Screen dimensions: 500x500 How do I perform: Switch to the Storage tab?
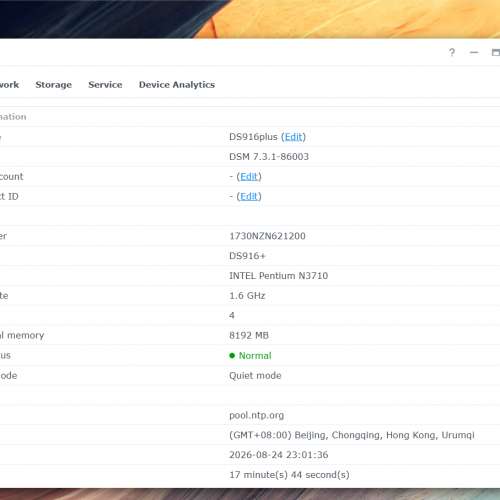[x=54, y=85]
